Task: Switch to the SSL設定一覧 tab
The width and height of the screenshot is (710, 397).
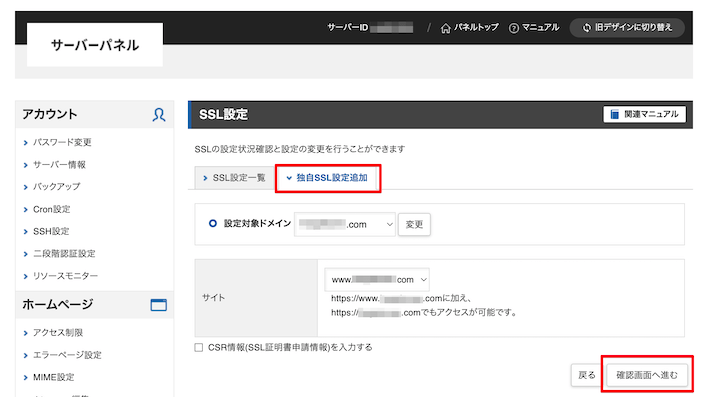Action: (235, 178)
